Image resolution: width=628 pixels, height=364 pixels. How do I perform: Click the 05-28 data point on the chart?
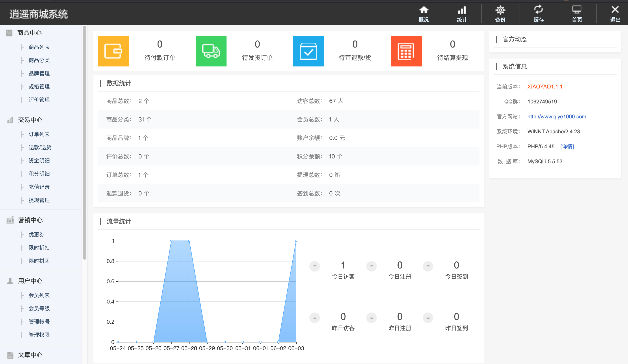189,241
